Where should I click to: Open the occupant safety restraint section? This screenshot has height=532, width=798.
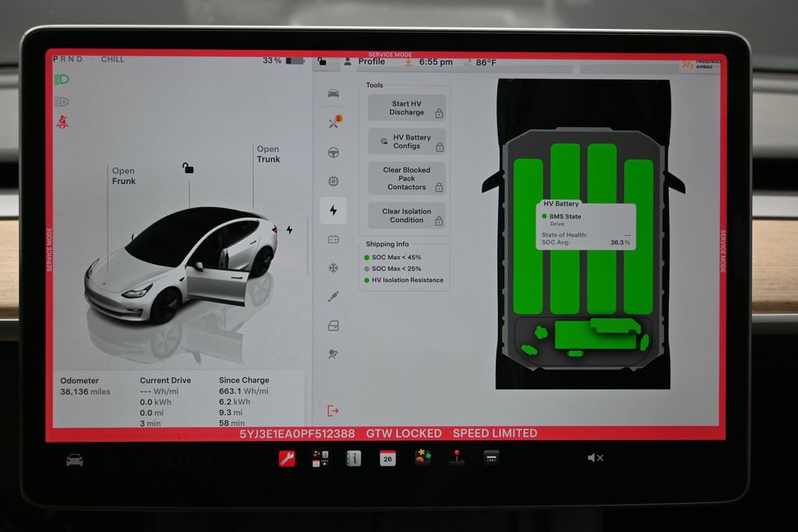click(x=334, y=354)
